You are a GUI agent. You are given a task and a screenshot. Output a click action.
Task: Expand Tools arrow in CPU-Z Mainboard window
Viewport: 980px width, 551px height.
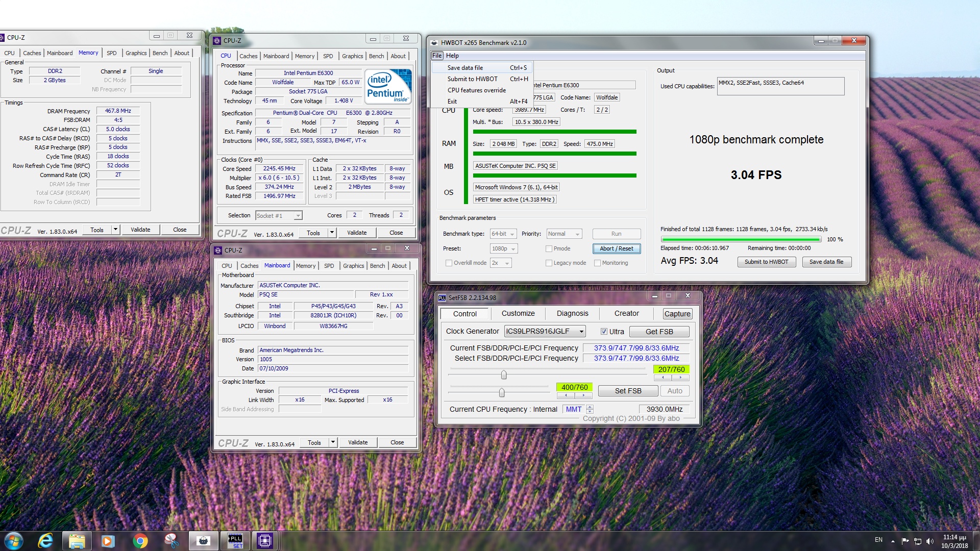(x=333, y=442)
